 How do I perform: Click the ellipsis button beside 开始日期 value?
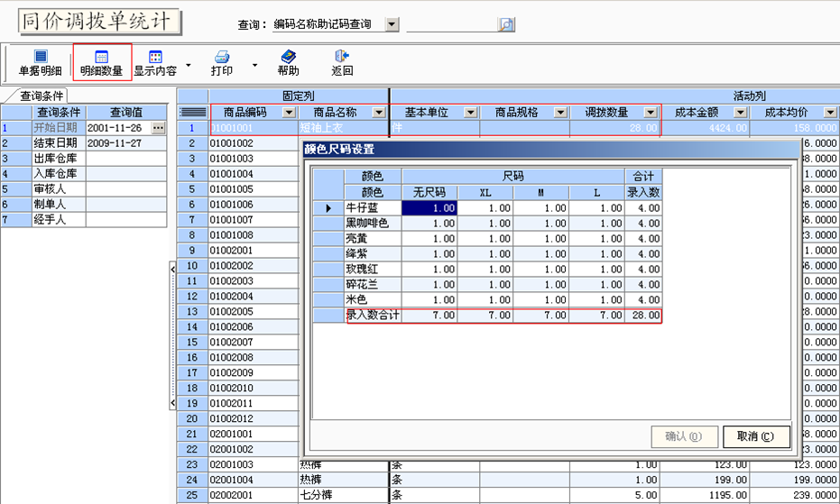[159, 128]
